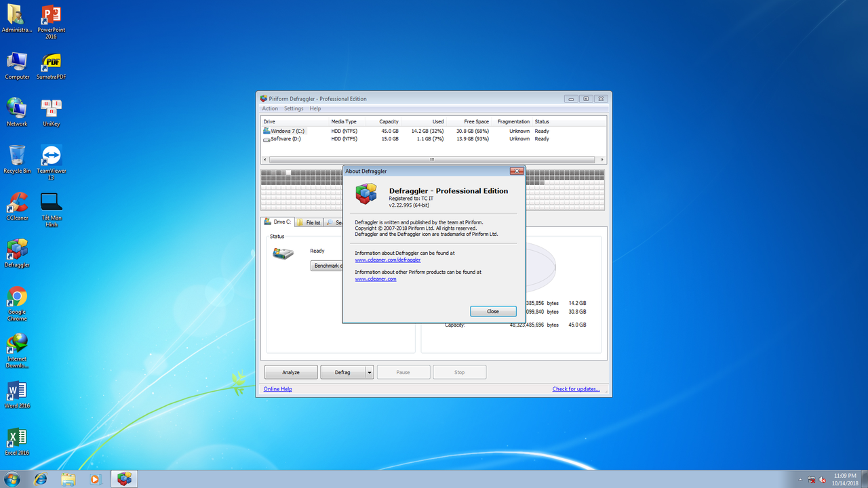Image resolution: width=868 pixels, height=488 pixels.
Task: Click the volume icon in system tray
Action: (822, 479)
